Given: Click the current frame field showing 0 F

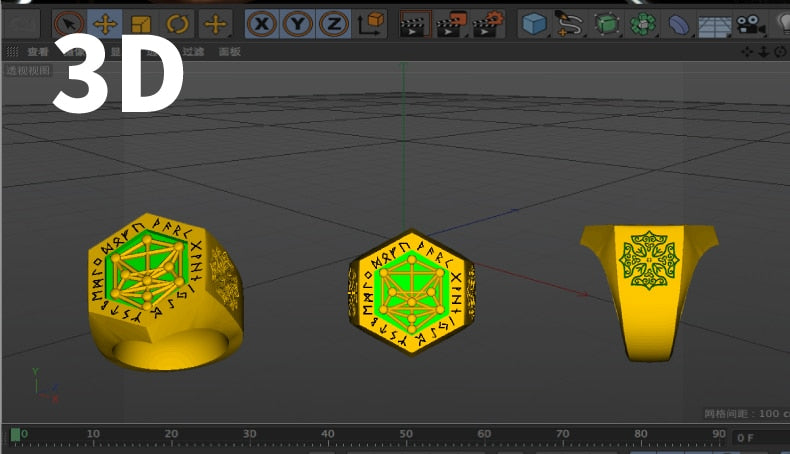Looking at the screenshot, I should coord(758,437).
